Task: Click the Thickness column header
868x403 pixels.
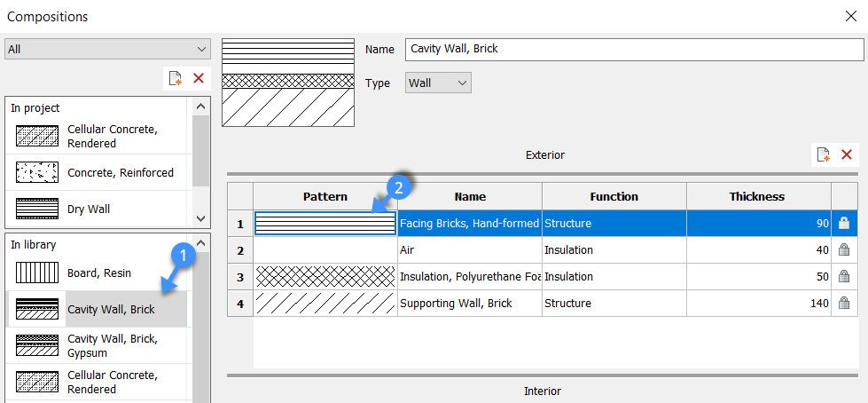Action: (756, 196)
